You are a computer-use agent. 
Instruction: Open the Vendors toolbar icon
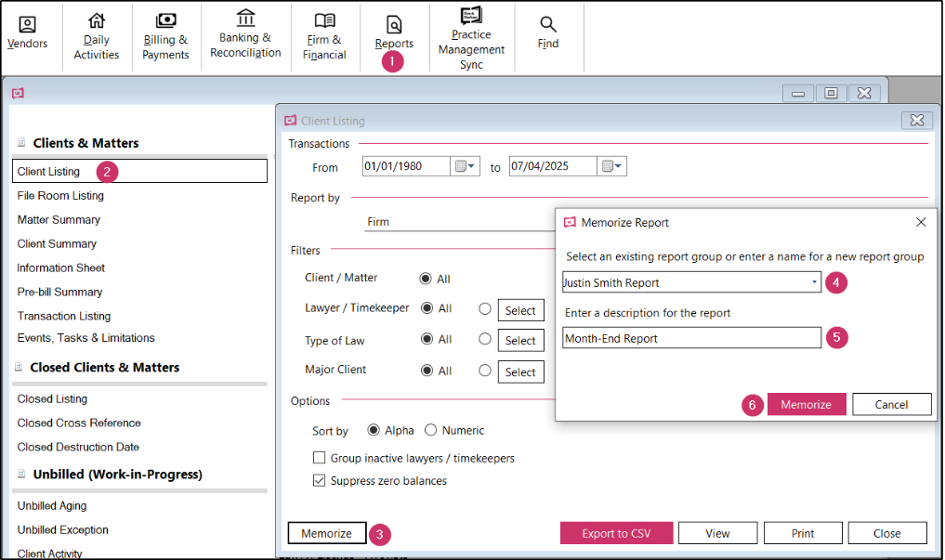click(27, 24)
